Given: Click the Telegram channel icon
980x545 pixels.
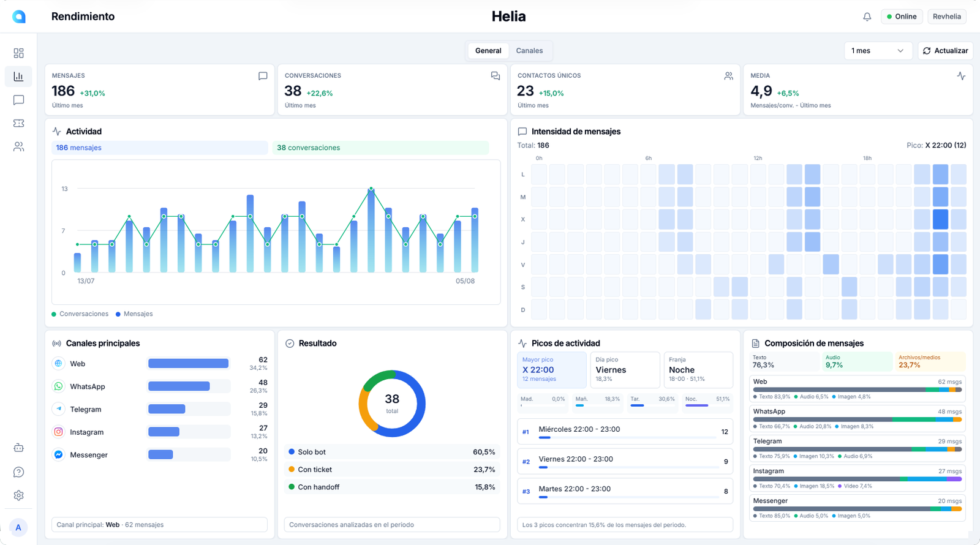Looking at the screenshot, I should pos(58,409).
